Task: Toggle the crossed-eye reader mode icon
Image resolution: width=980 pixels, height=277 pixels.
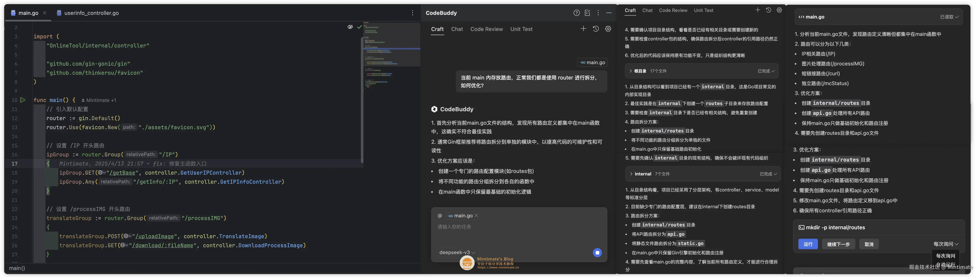Action: 350,27
